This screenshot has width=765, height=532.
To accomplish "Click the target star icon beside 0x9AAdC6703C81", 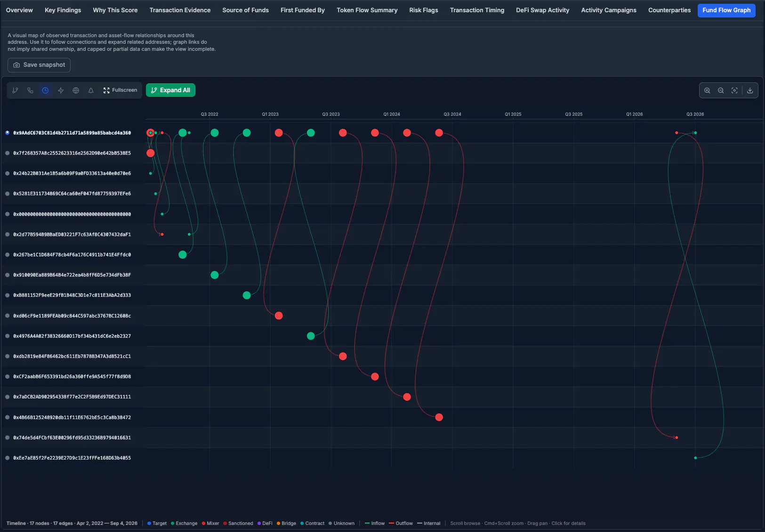I will (x=8, y=133).
